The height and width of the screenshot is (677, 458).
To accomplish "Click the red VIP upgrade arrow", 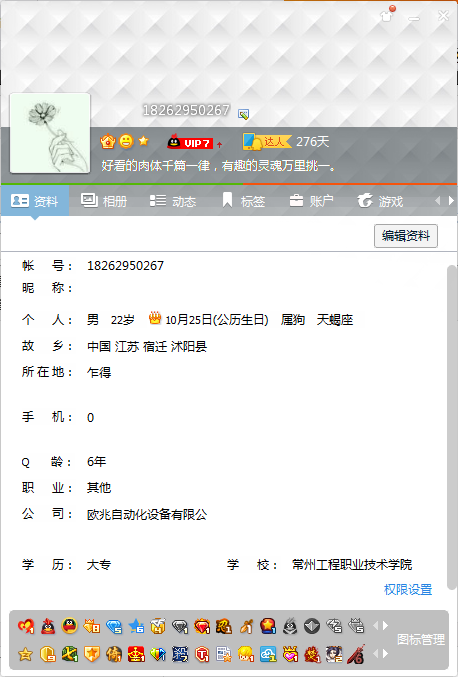I will [x=219, y=144].
